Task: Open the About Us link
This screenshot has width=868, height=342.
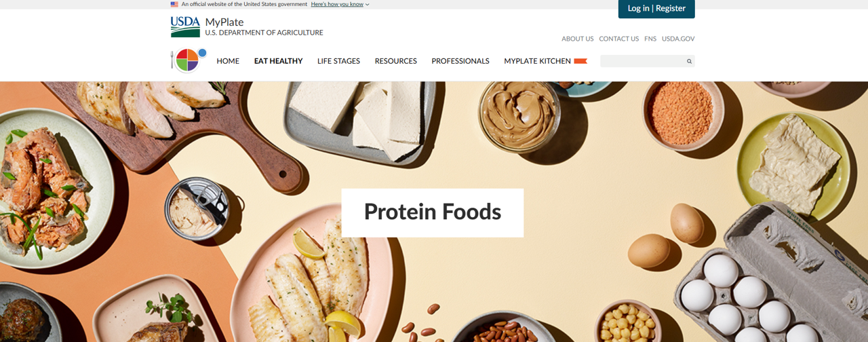Action: (x=577, y=39)
